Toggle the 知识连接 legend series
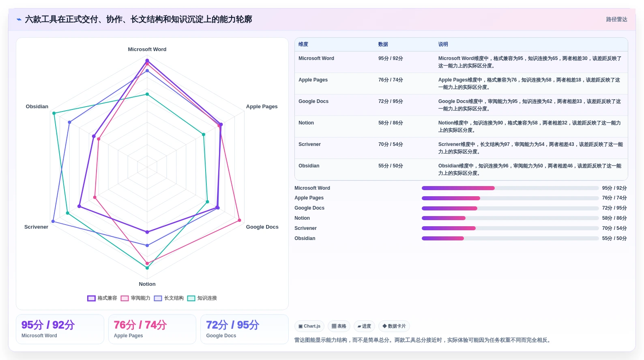The width and height of the screenshot is (644, 360). coord(202,298)
